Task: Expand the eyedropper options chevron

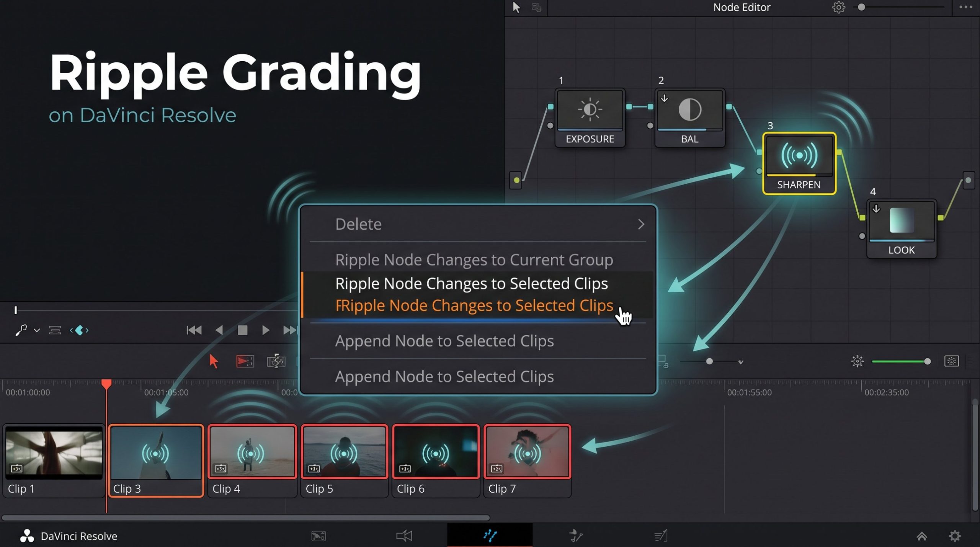Action: (37, 330)
